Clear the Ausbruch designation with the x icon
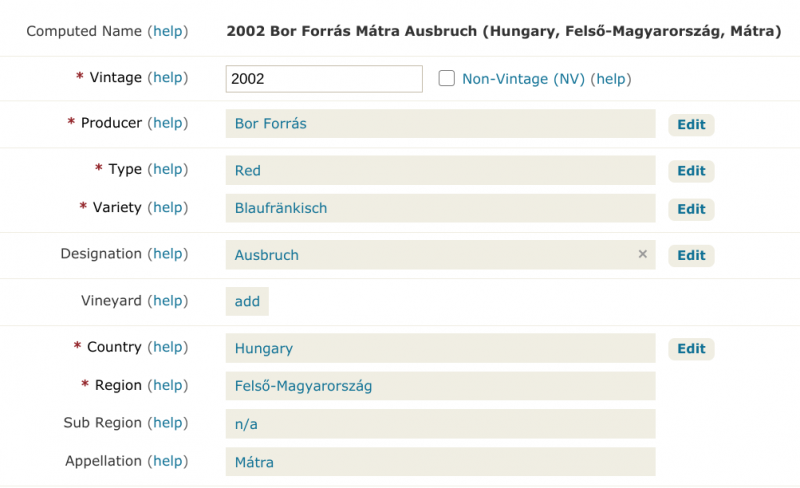The height and width of the screenshot is (488, 800). point(642,254)
